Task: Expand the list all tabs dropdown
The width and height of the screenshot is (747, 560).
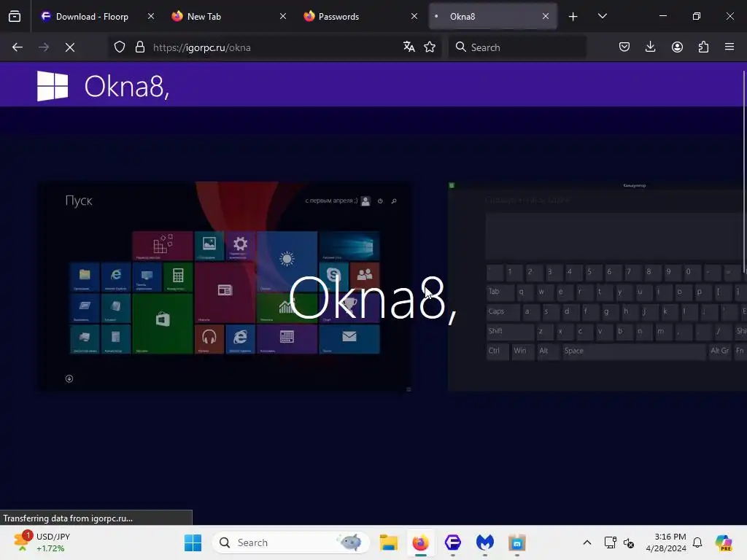Action: pos(602,16)
